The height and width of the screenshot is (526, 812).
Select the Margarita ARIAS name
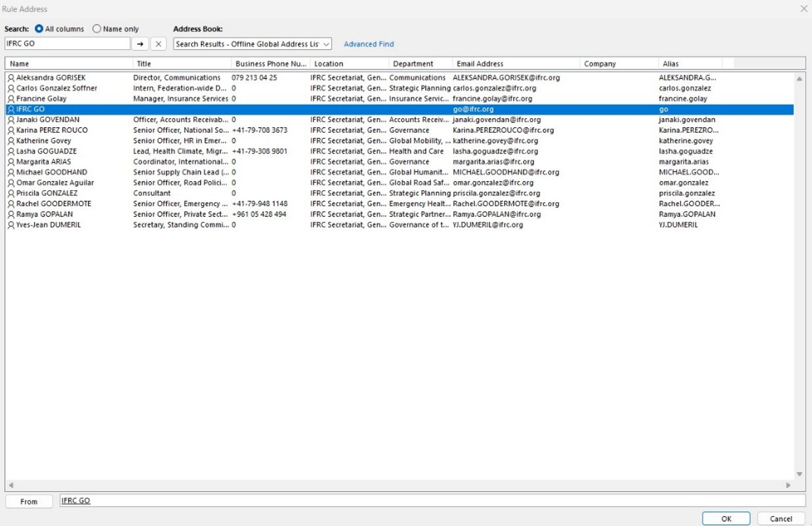[x=44, y=162]
